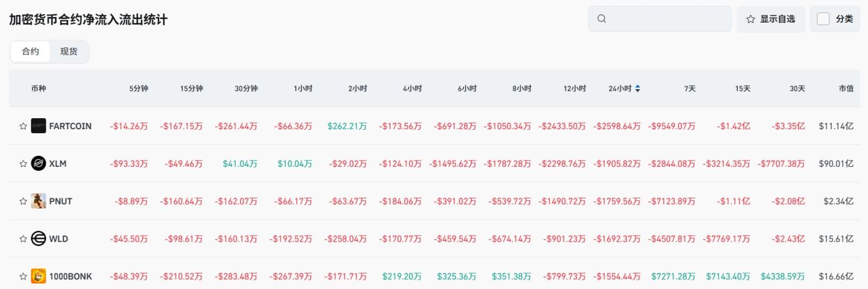
Task: Select the 合约 tab
Action: pyautogui.click(x=31, y=52)
